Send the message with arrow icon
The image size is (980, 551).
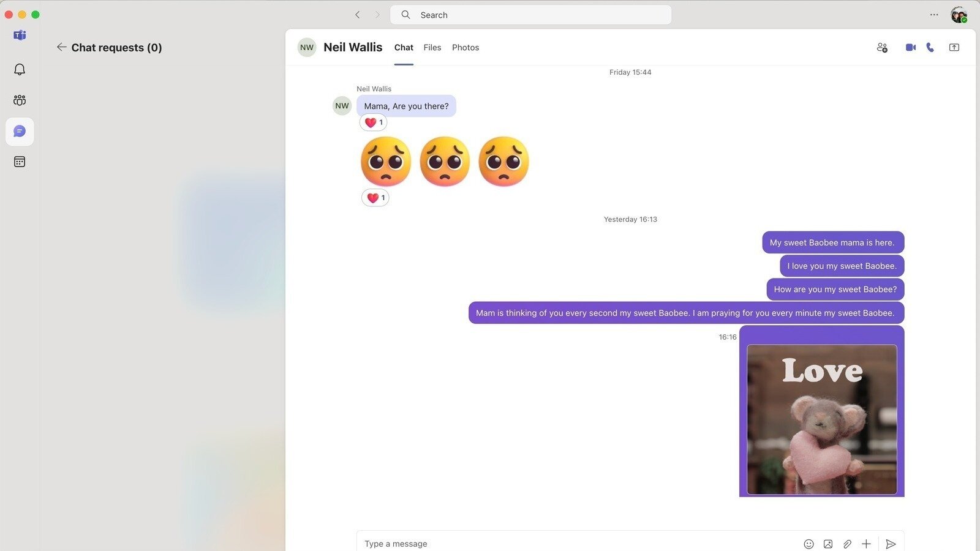[891, 544]
